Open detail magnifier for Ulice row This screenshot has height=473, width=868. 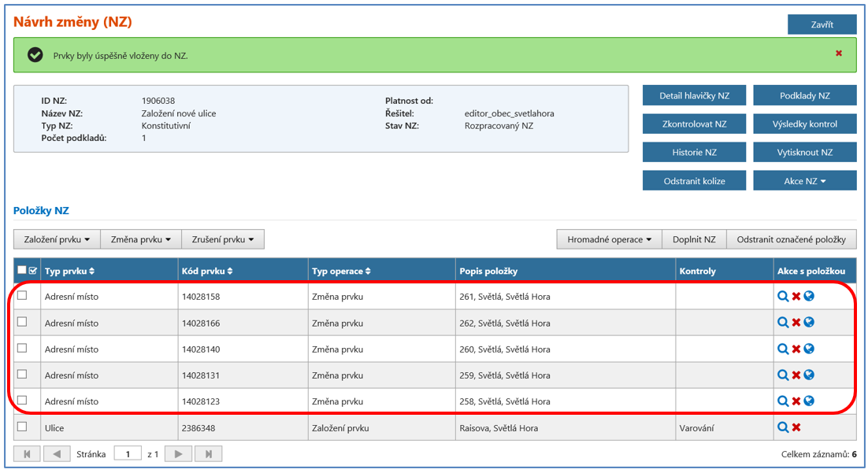(x=782, y=427)
